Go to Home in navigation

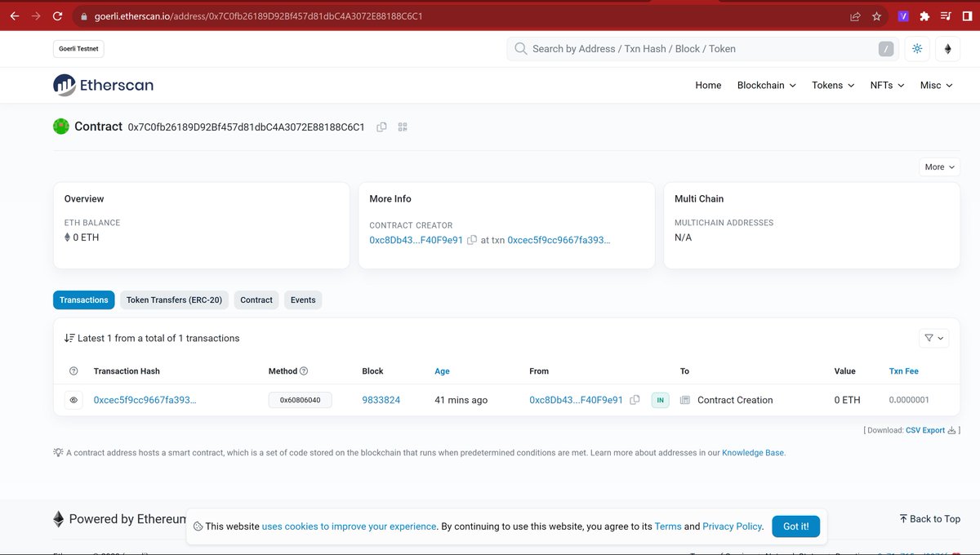click(x=708, y=85)
